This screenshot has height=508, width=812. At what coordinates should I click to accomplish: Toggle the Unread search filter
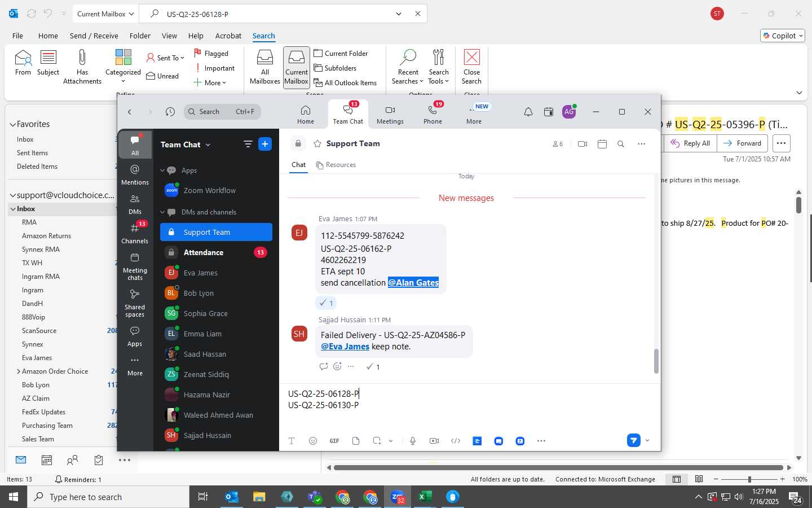coord(162,76)
